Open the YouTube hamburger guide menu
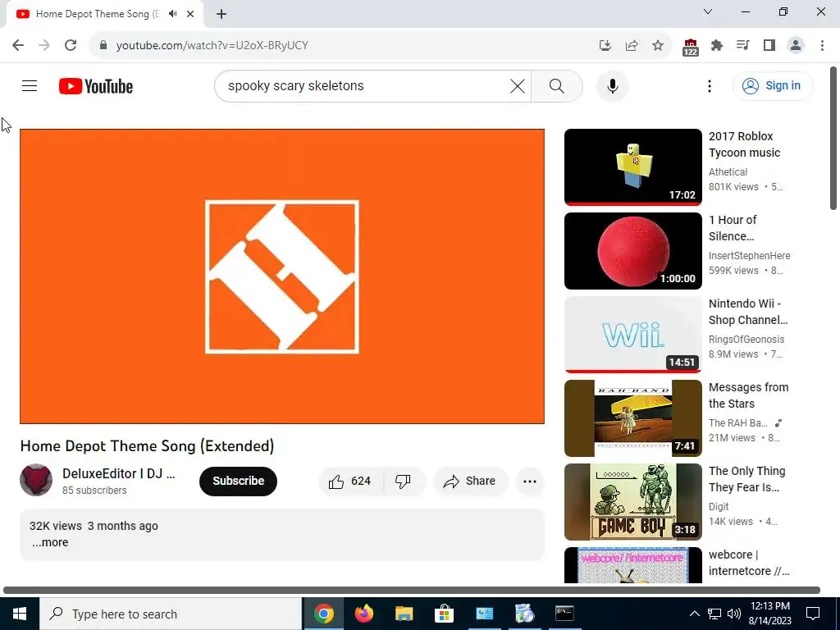 (30, 85)
